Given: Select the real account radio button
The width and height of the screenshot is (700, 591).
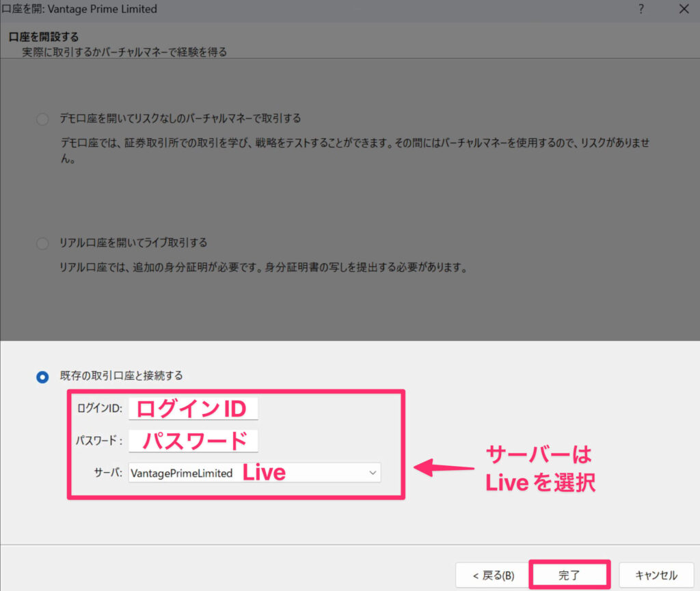Looking at the screenshot, I should click(42, 243).
